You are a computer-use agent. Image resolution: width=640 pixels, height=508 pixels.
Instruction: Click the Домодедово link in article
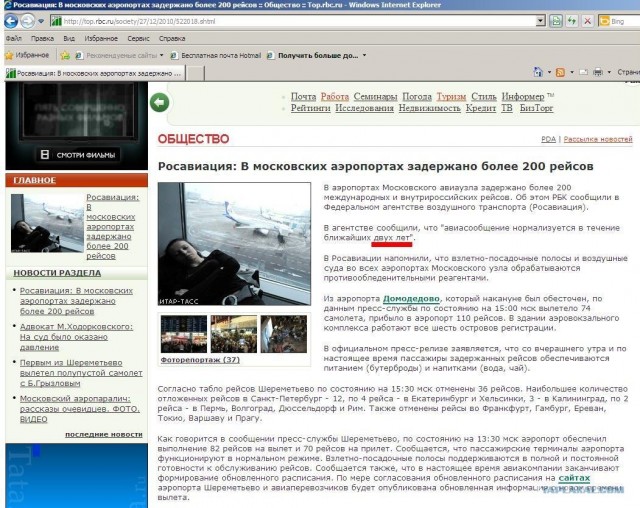pyautogui.click(x=411, y=299)
